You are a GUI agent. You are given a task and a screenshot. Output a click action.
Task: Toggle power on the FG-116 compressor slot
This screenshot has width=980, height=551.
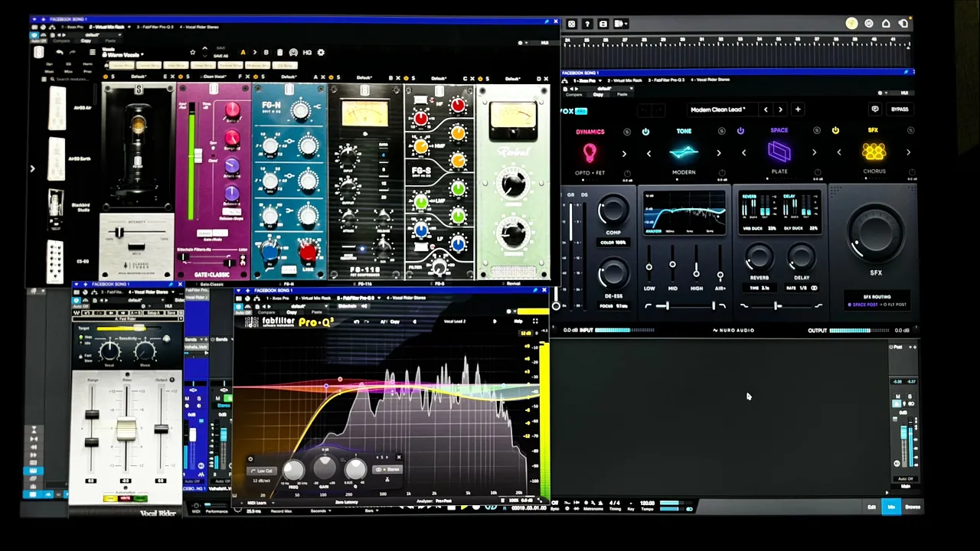[331, 77]
